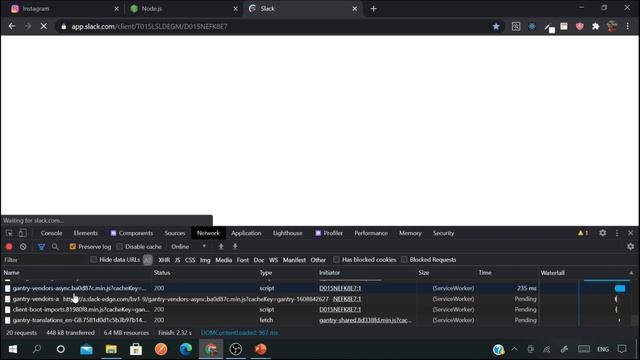Screen dimensions: 640x360
Task: Show the warning count indicator
Action: [x=583, y=233]
